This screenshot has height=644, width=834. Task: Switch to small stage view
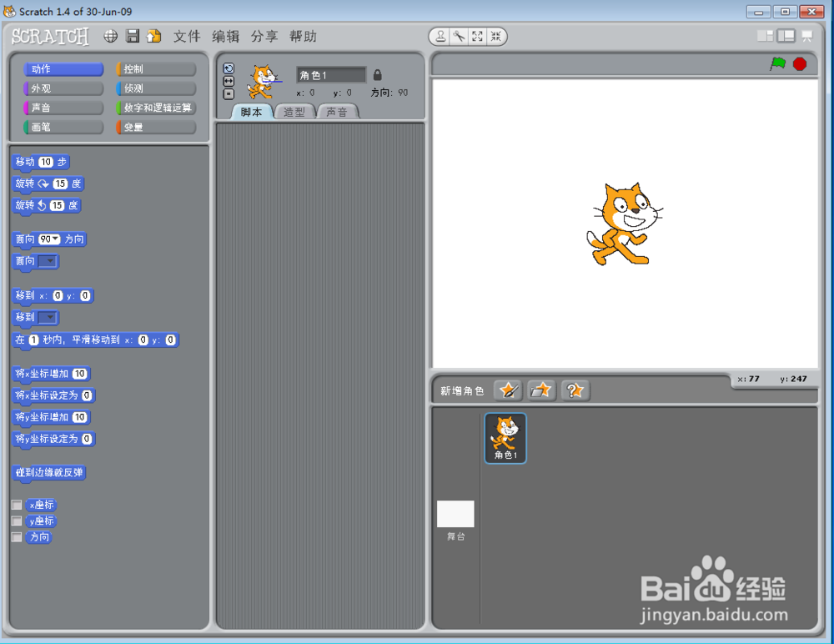[x=766, y=36]
